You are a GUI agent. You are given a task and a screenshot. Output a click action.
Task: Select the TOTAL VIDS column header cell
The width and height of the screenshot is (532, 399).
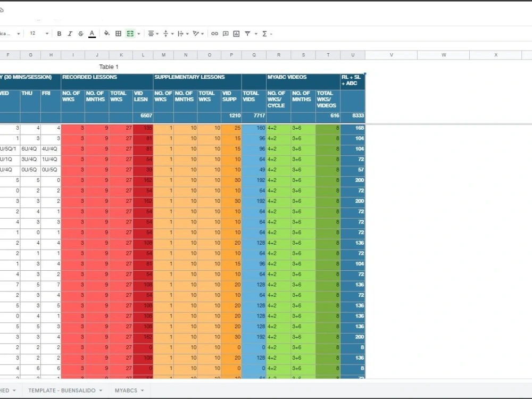tap(254, 101)
